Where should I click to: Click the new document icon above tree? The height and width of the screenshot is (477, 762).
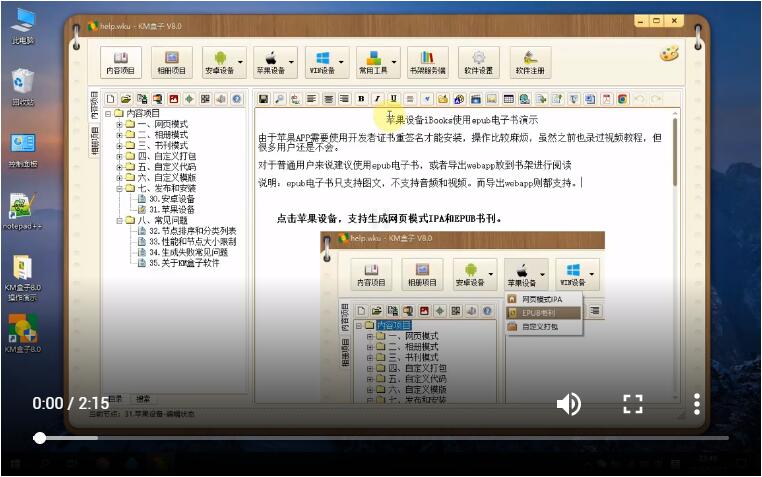coord(110,99)
